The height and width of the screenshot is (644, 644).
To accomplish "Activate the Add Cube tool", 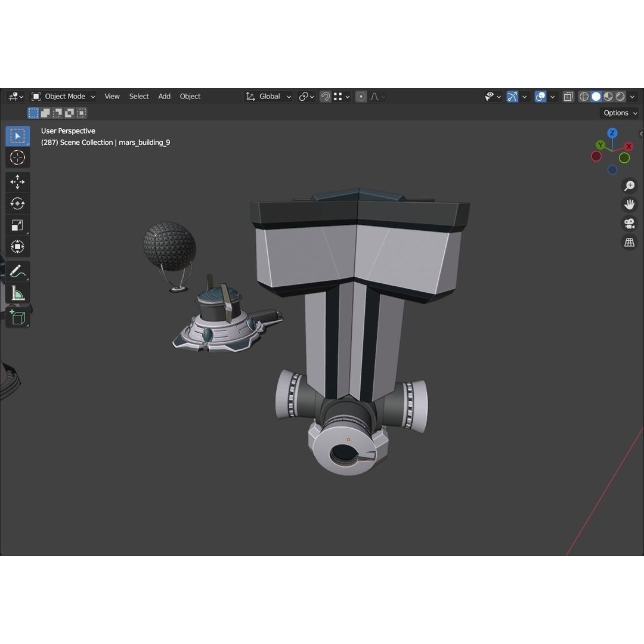I will [x=17, y=317].
